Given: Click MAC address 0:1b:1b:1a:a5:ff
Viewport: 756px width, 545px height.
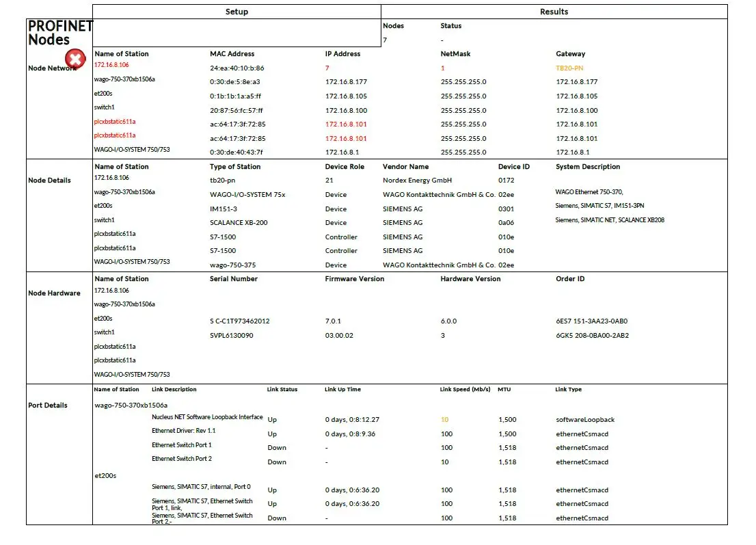Looking at the screenshot, I should tap(235, 96).
